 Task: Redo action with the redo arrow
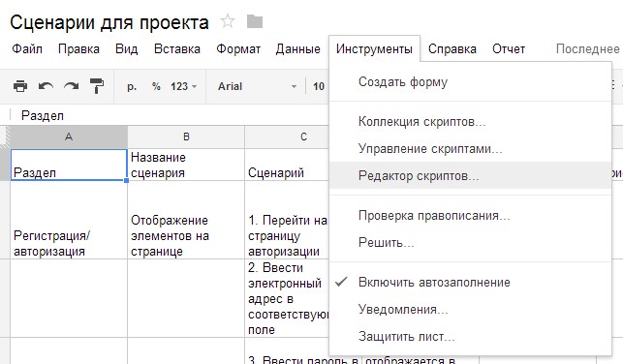click(72, 86)
